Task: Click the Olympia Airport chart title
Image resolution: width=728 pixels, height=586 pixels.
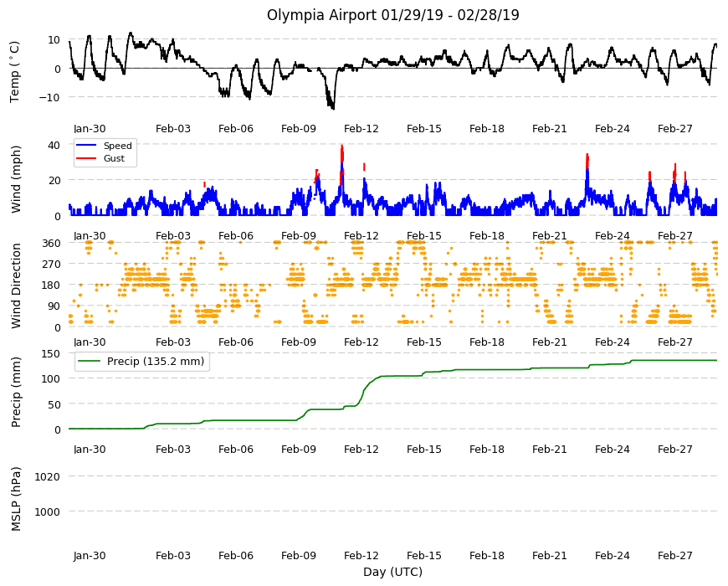Action: pos(392,15)
